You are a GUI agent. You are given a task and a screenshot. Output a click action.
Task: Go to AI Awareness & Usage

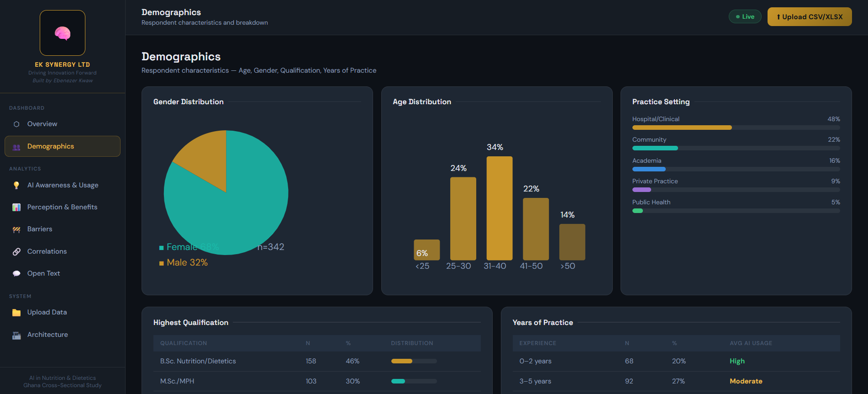click(63, 185)
